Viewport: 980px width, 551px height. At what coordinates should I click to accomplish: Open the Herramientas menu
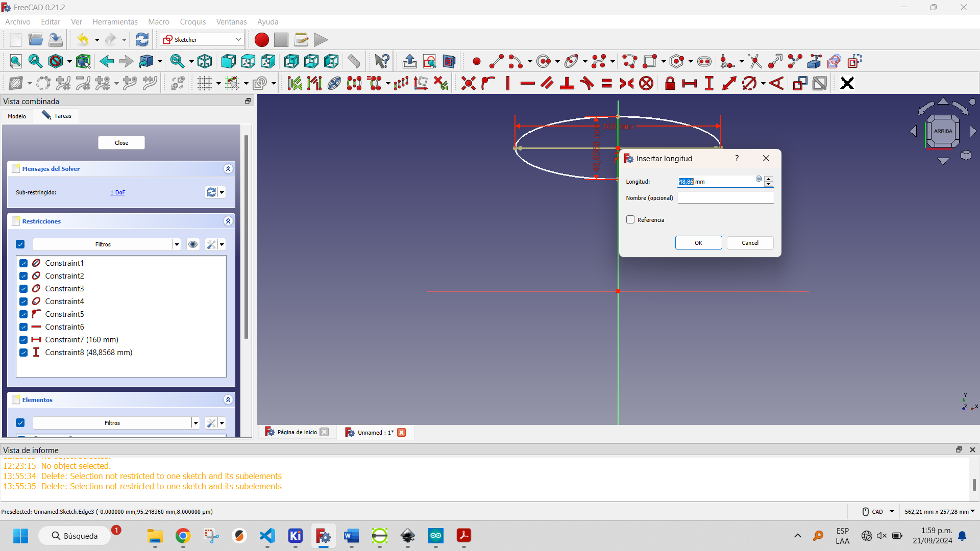pos(114,21)
